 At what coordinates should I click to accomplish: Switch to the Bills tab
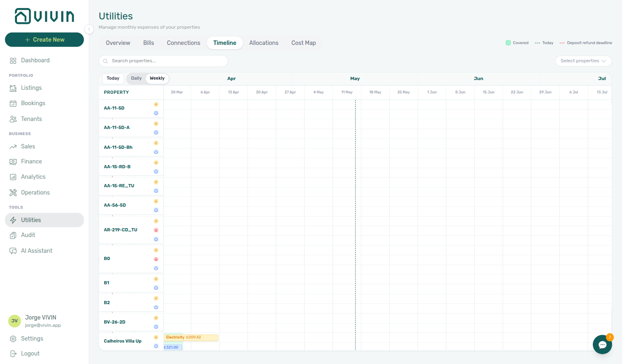coord(149,43)
